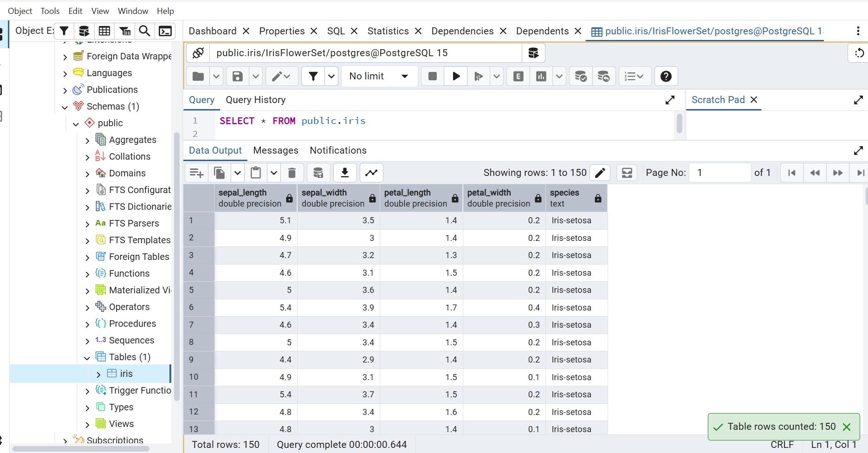Click the sepal_length column header
Image resolution: width=868 pixels, height=453 pixels.
256,198
